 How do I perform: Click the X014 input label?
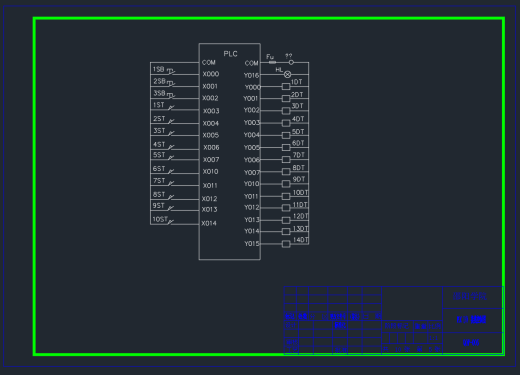(x=209, y=223)
